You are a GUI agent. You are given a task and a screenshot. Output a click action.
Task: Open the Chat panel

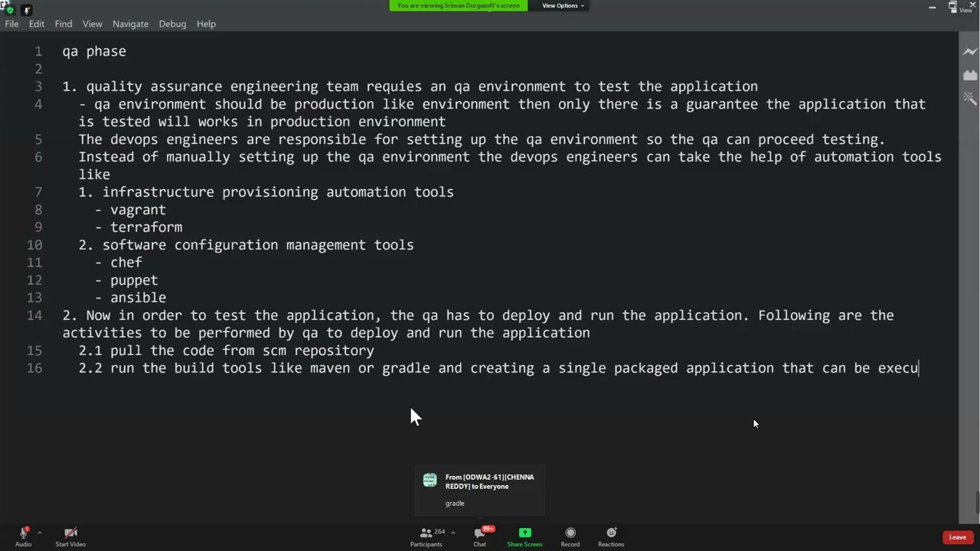tap(479, 536)
